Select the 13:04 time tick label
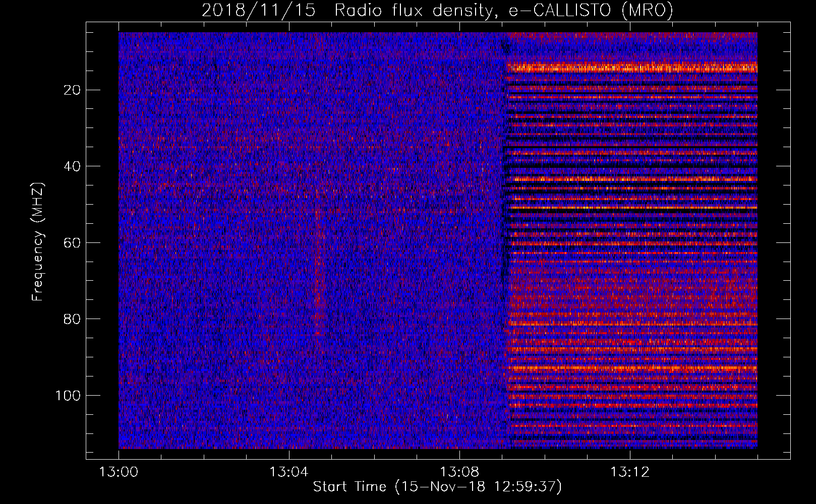Viewport: 816px width, 504px height. (x=289, y=472)
